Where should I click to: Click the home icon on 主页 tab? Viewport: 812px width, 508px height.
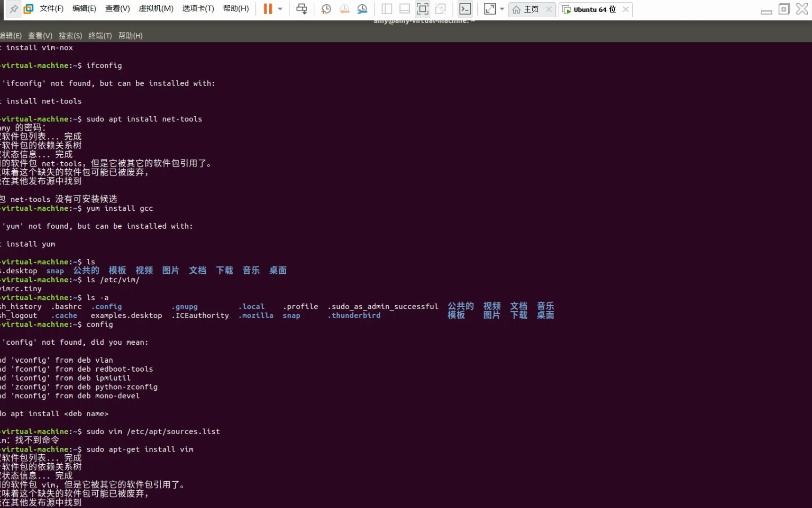[516, 9]
